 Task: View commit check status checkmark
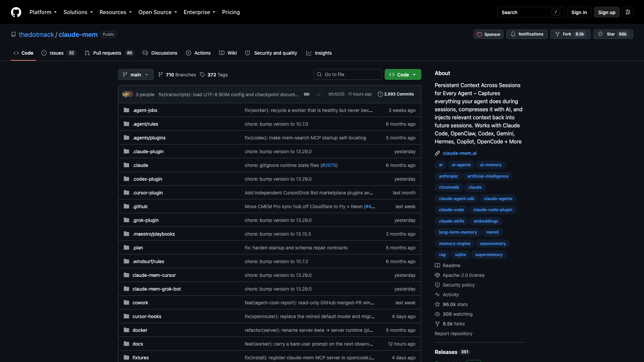[x=319, y=94]
